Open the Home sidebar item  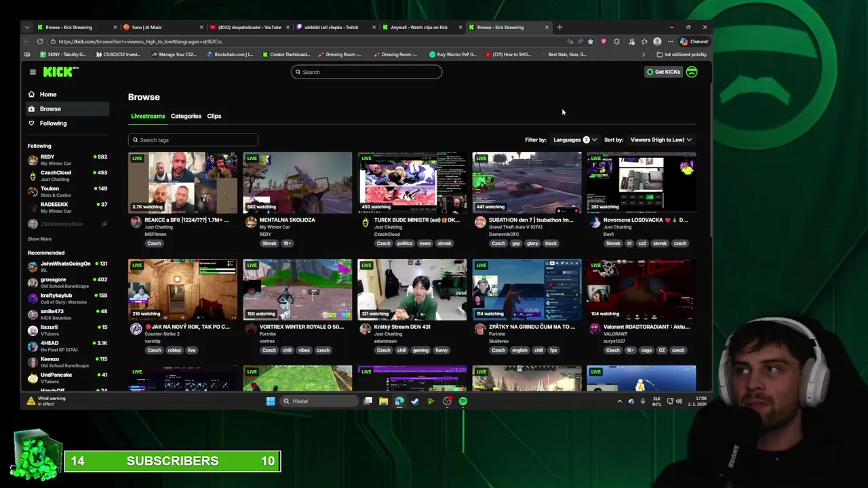point(47,94)
